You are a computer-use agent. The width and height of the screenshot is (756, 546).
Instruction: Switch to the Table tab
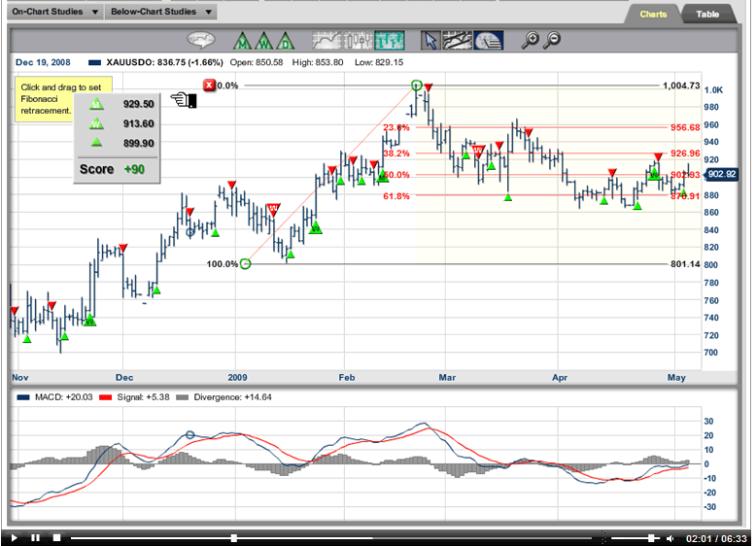coord(707,15)
